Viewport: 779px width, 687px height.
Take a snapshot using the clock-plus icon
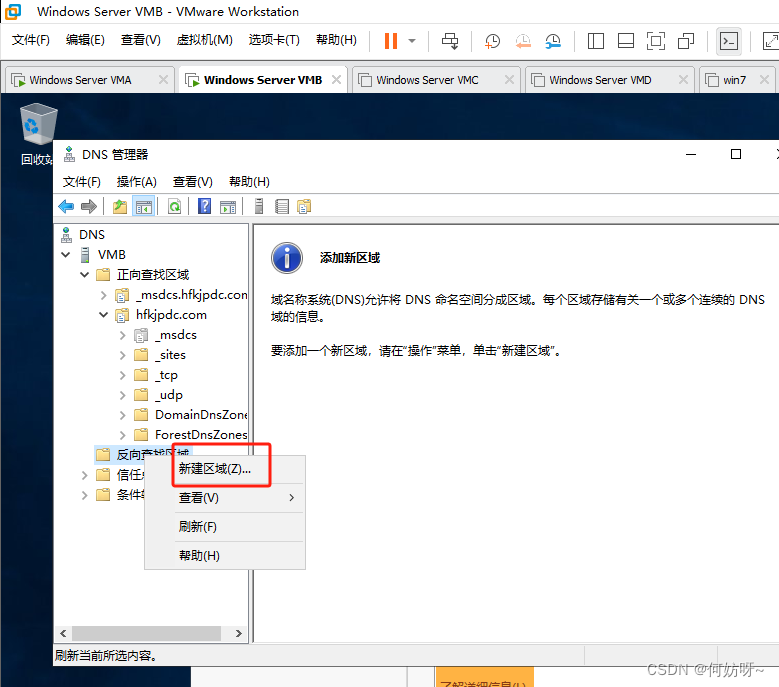(492, 41)
